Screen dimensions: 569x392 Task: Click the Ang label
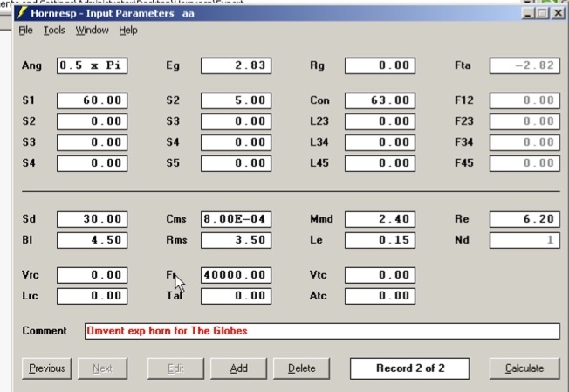(x=31, y=65)
